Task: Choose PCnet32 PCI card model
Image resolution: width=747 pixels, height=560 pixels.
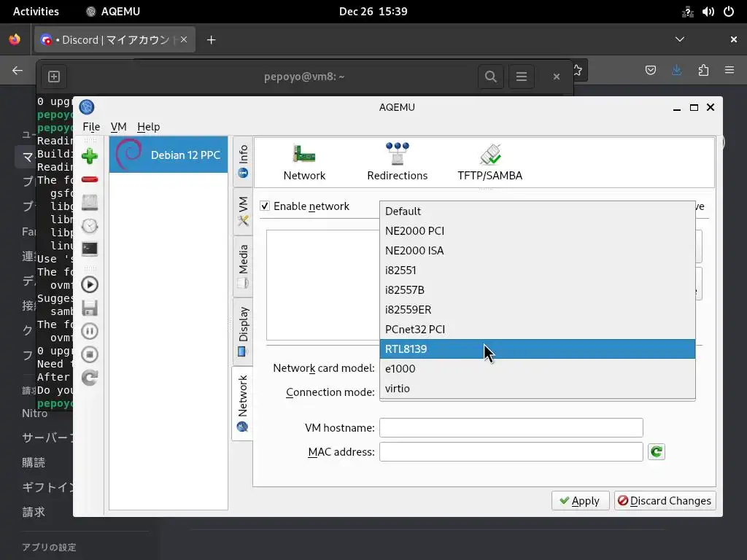Action: point(538,330)
